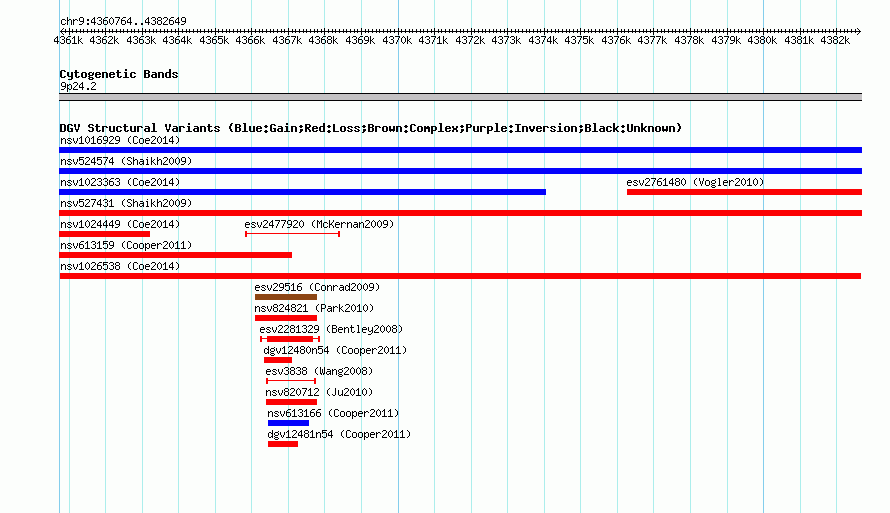Image resolution: width=890 pixels, height=513 pixels.
Task: Click the Cytogenetic Bands track title
Action: coord(119,74)
